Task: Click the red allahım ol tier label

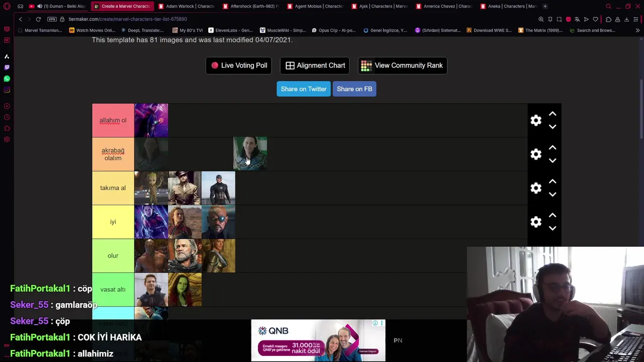Action: [113, 120]
